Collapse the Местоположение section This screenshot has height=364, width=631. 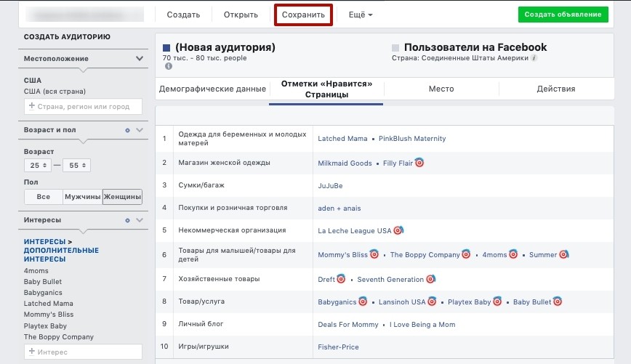140,58
